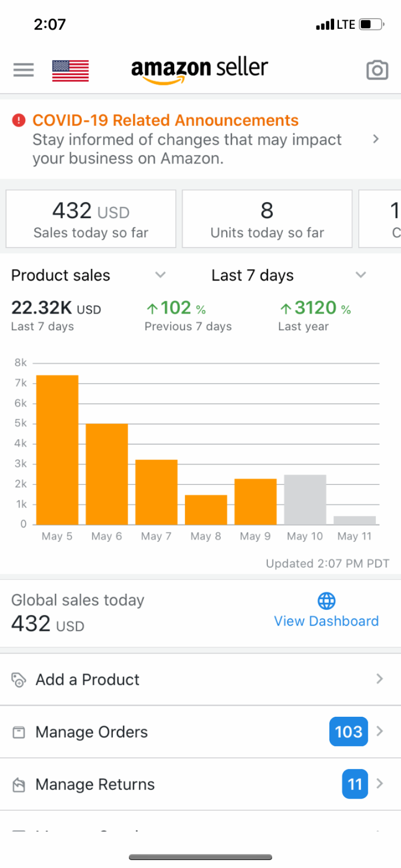
Task: Tap the 103 orders count badge
Action: pyautogui.click(x=349, y=732)
